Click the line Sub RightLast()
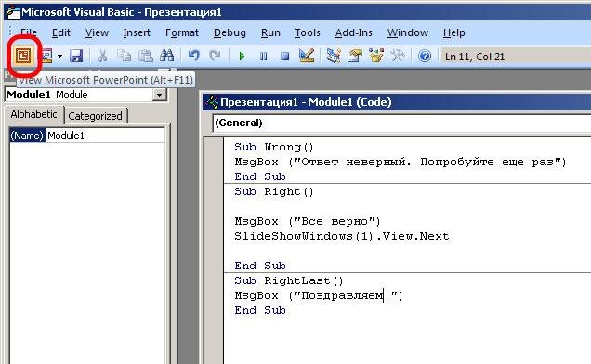 [289, 280]
